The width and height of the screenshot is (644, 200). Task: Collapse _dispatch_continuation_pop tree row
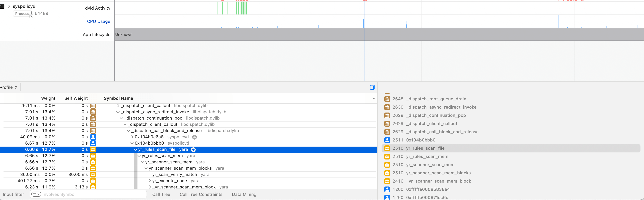121,118
